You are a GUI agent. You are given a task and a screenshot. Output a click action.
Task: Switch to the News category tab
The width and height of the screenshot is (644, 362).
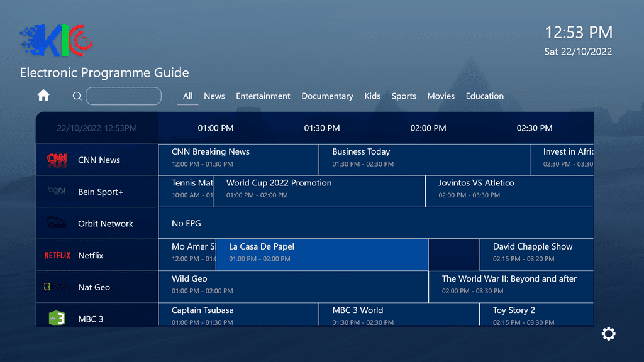tap(214, 96)
